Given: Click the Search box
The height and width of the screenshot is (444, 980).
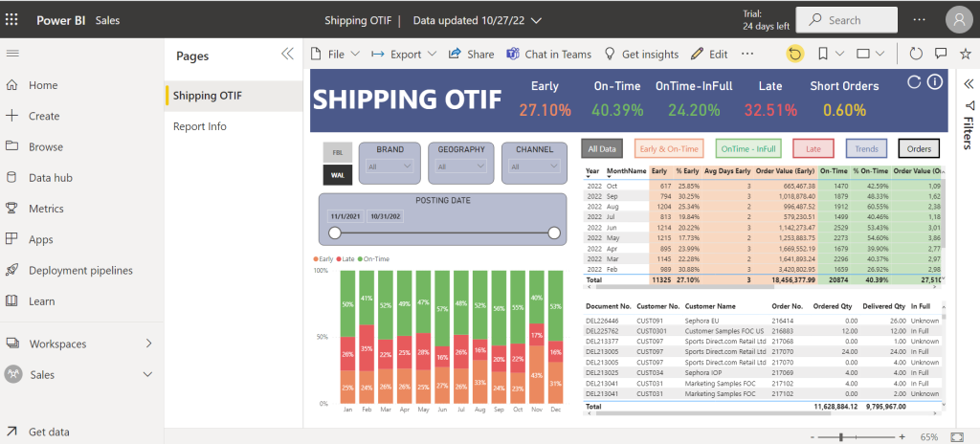Looking at the screenshot, I should (846, 20).
